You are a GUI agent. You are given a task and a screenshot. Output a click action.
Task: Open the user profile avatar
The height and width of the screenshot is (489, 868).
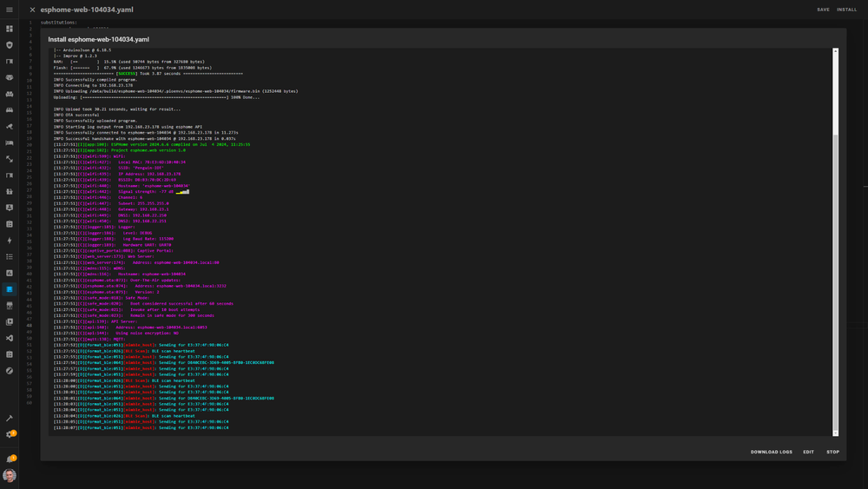coord(10,475)
